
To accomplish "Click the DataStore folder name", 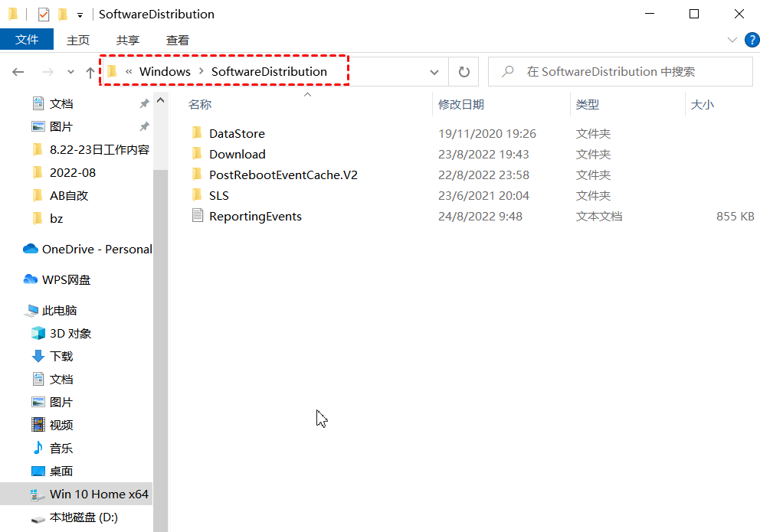I will pos(237,134).
